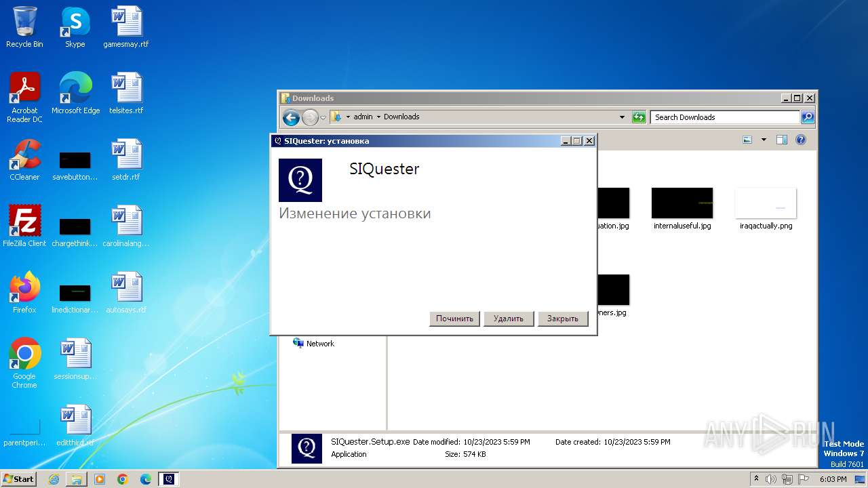Open the Start menu
The width and height of the screenshot is (868, 488).
(19, 479)
